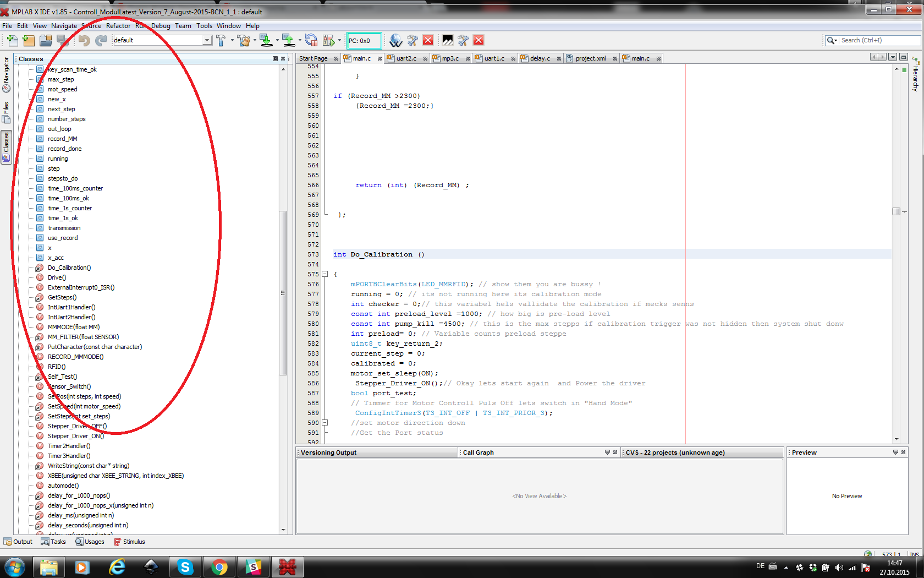The height and width of the screenshot is (578, 924).
Task: Open Make and Program dropdown arrow
Action: [x=277, y=40]
